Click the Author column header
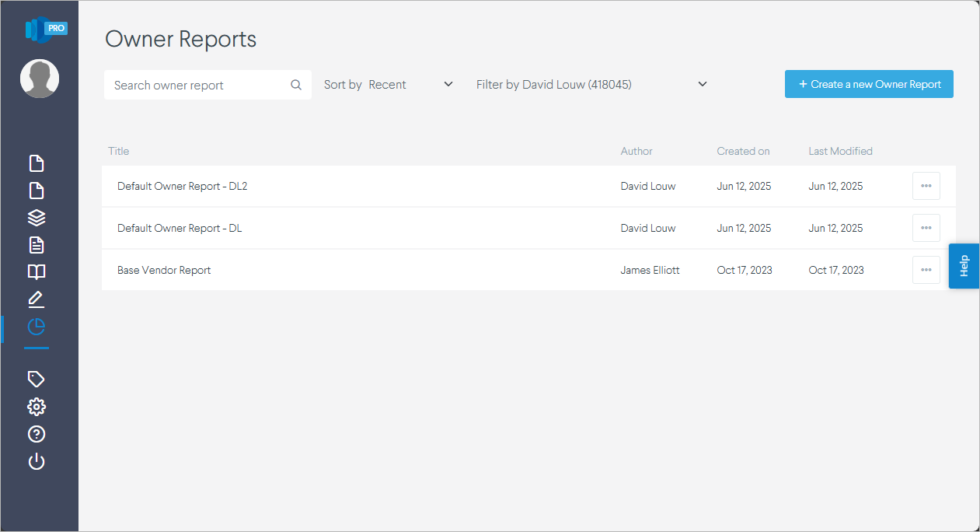 [636, 151]
